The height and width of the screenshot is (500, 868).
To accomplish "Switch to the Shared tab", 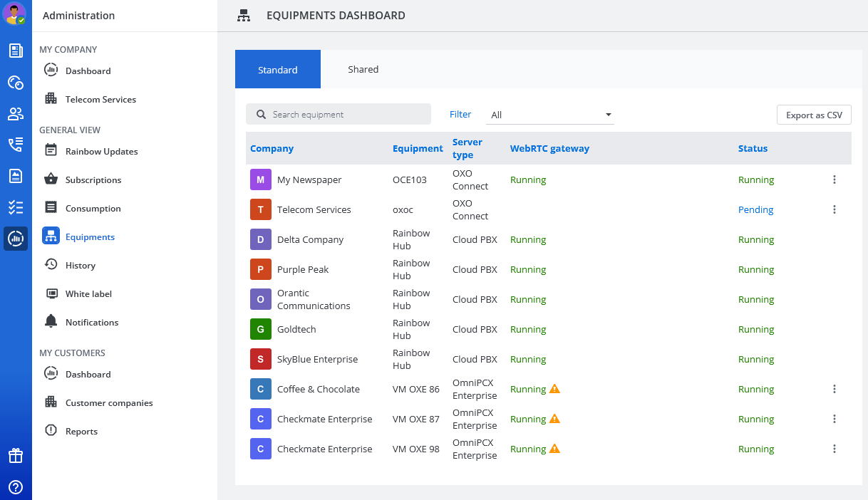I will (x=363, y=69).
